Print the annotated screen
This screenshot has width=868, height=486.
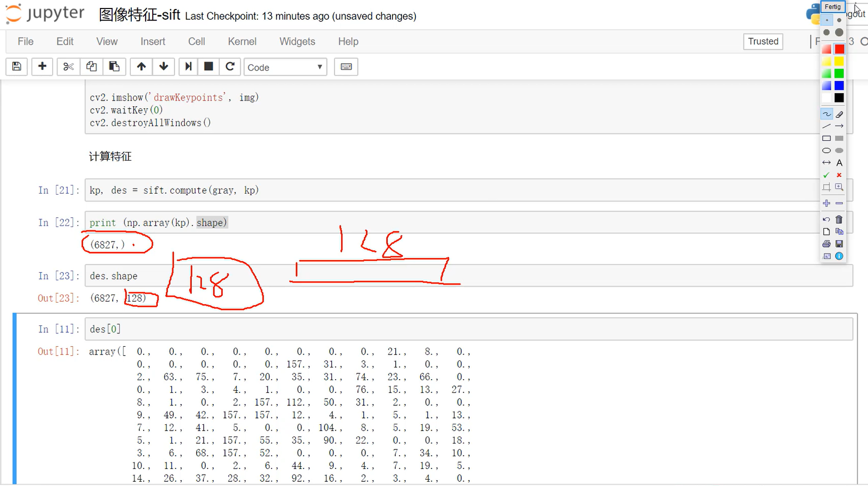click(827, 244)
